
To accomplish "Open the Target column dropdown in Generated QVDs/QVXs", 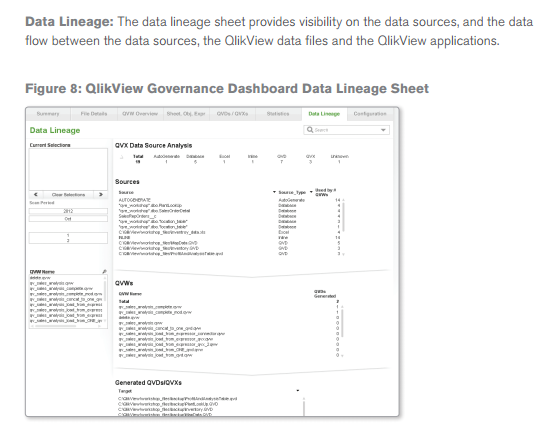I will pyautogui.click(x=298, y=391).
